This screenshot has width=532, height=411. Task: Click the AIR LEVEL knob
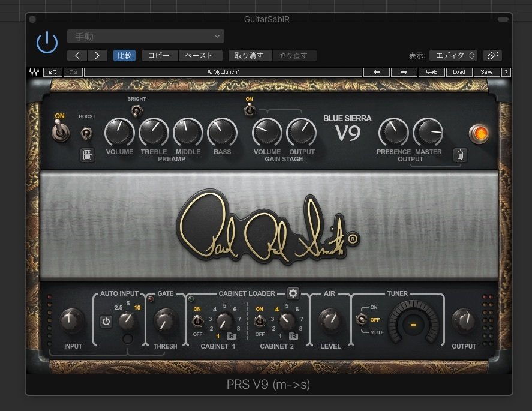tap(330, 321)
